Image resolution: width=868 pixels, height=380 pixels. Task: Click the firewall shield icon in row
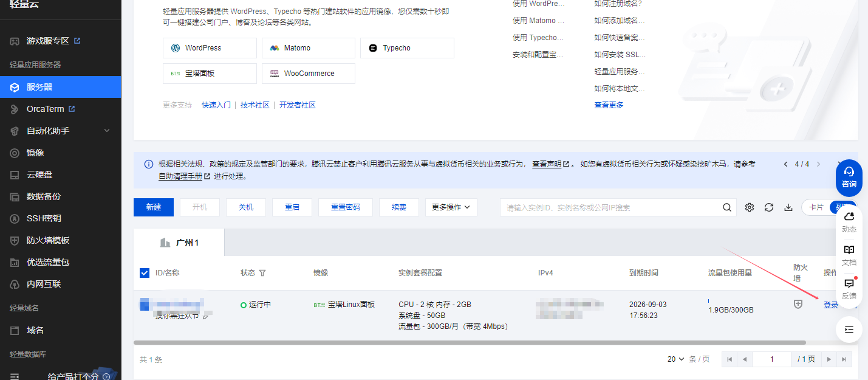pyautogui.click(x=798, y=305)
